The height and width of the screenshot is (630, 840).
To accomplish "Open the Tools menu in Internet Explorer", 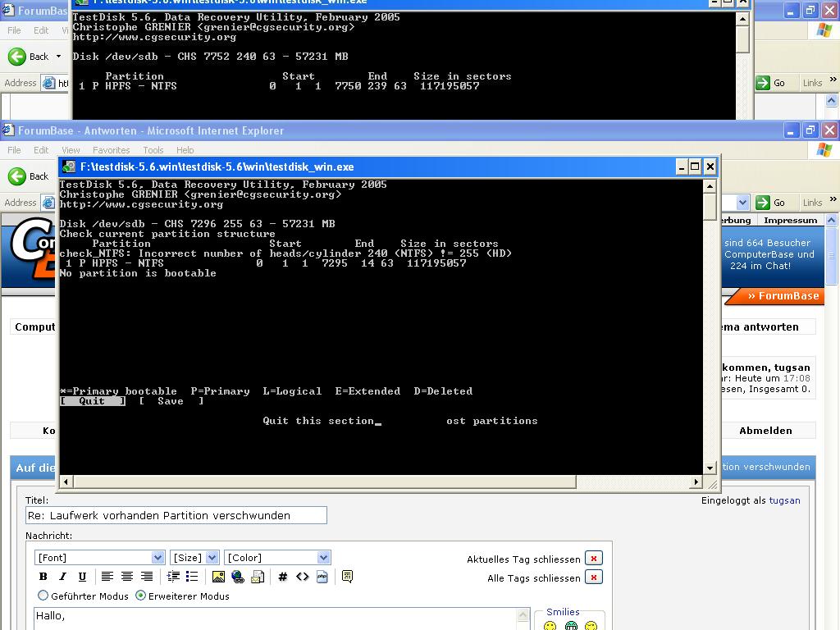I will 153,150.
